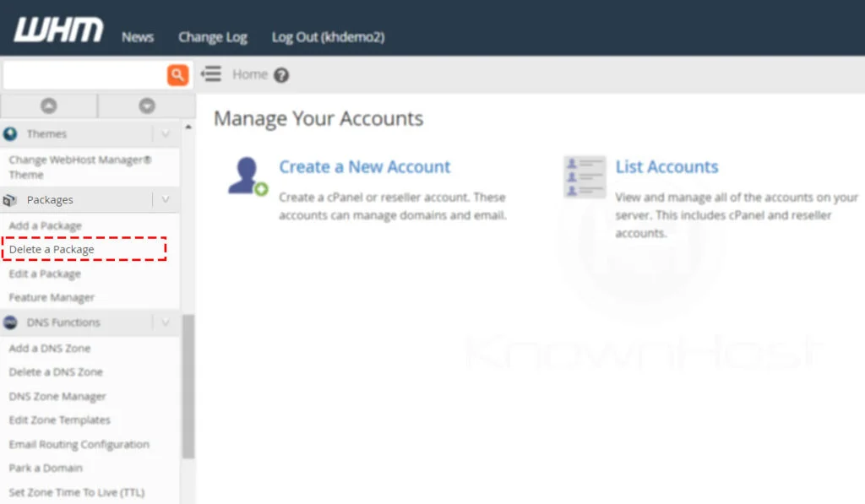Click the Themes section header

pyautogui.click(x=90, y=134)
